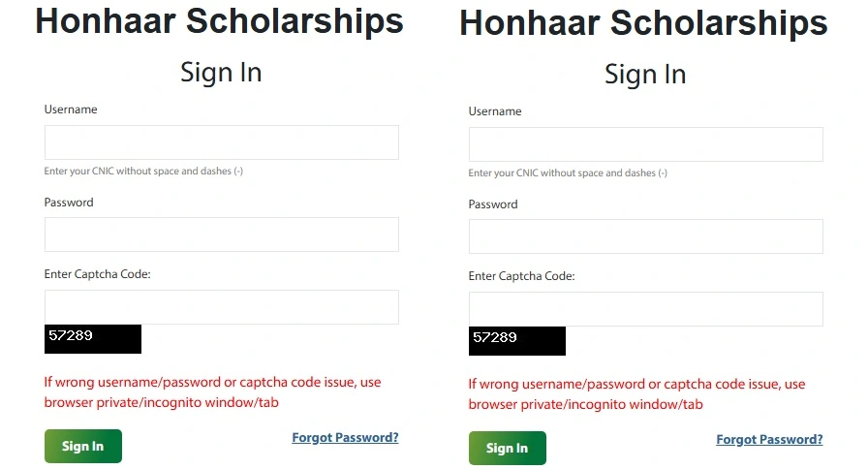Image resolution: width=868 pixels, height=469 pixels.
Task: Click the 57289 captcha image in left form
Action: pos(93,338)
